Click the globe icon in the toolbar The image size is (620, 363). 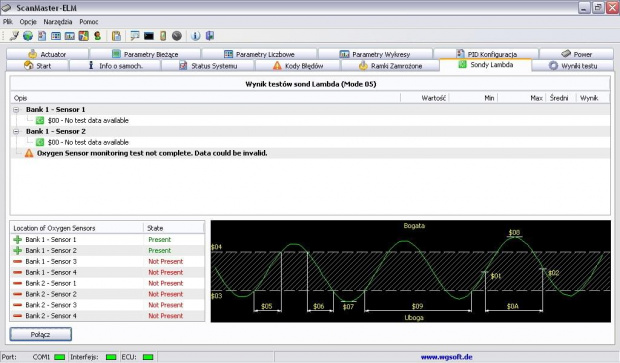(28, 36)
